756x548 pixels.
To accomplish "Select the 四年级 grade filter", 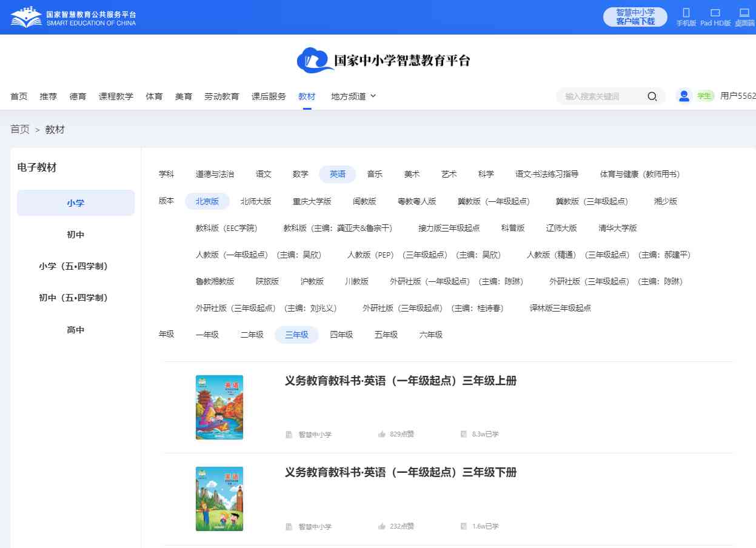I will pyautogui.click(x=341, y=335).
